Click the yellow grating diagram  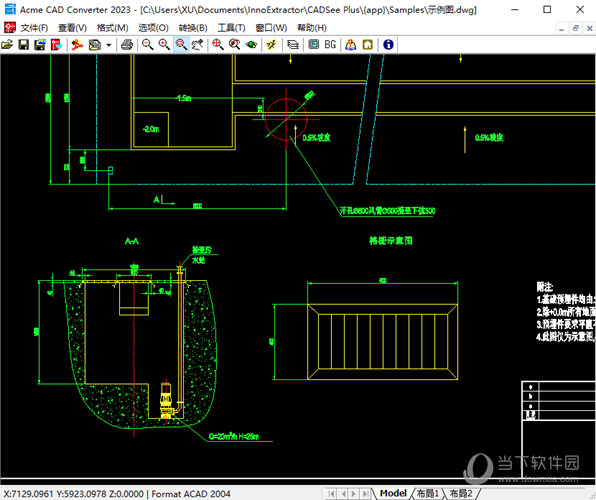[x=382, y=341]
